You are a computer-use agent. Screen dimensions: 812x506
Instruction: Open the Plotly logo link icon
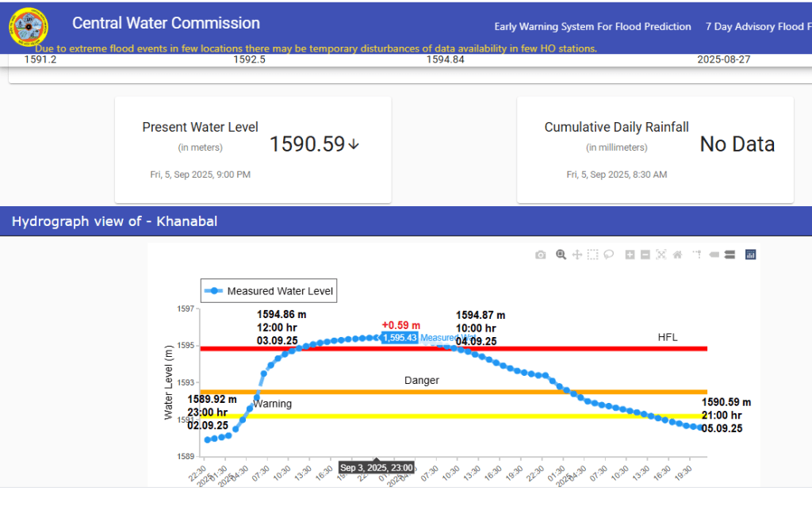750,255
